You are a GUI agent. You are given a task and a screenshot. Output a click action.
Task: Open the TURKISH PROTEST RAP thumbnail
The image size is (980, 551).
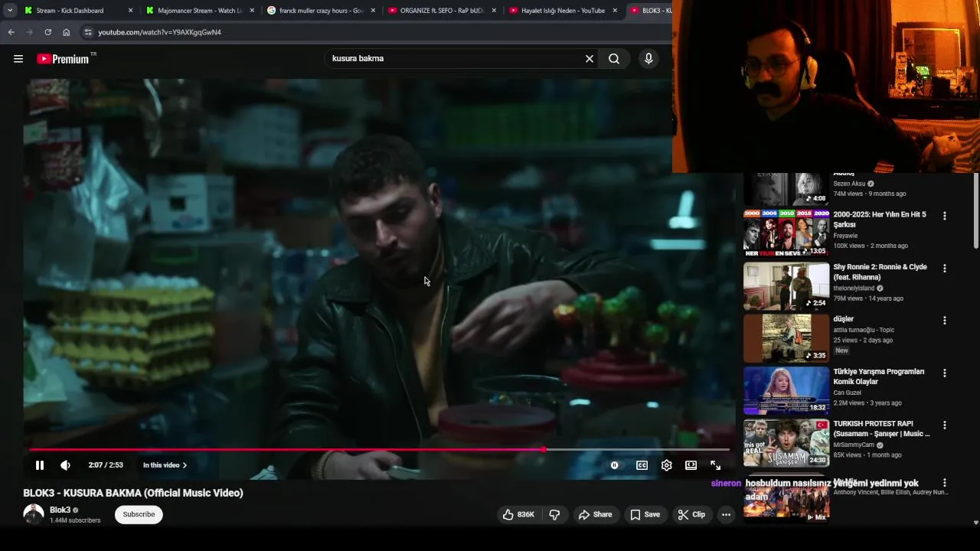pos(786,442)
